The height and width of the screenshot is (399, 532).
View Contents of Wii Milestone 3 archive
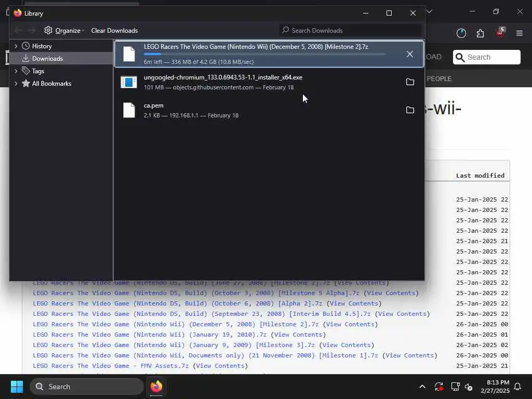pyautogui.click(x=347, y=345)
